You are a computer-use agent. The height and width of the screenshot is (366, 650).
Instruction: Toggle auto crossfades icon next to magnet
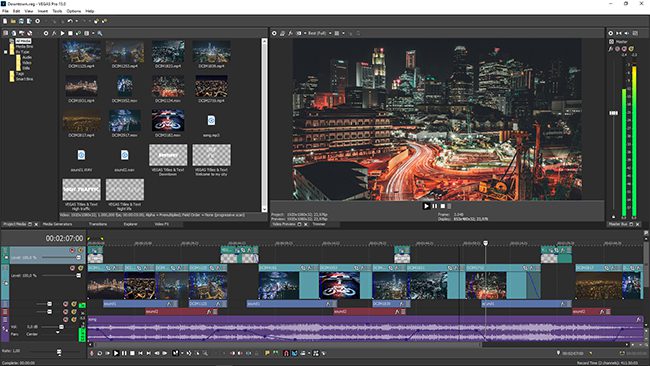294,353
